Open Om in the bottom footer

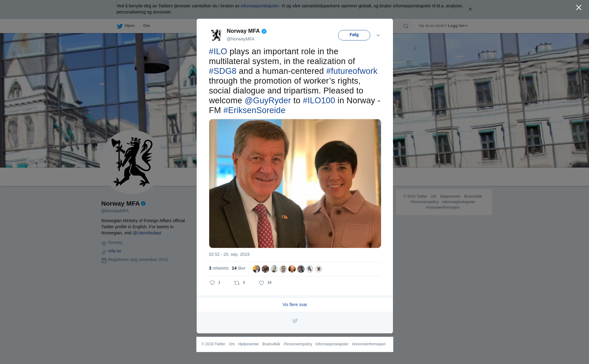pyautogui.click(x=232, y=344)
